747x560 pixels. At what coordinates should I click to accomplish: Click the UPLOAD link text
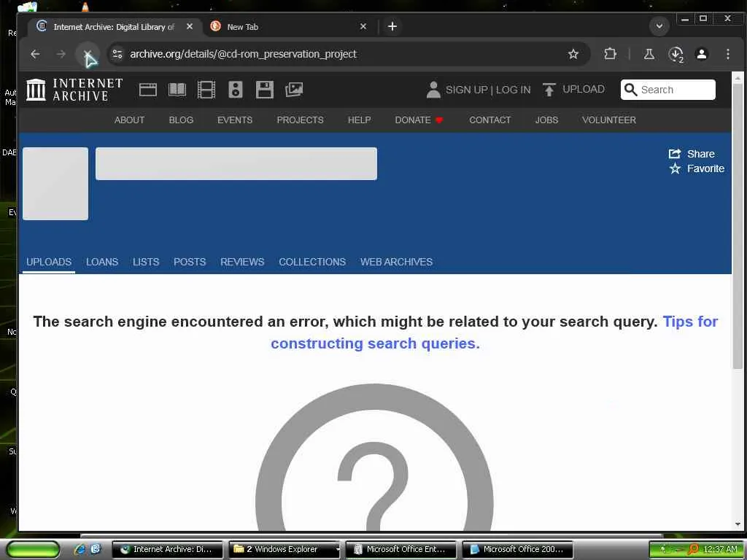click(583, 89)
